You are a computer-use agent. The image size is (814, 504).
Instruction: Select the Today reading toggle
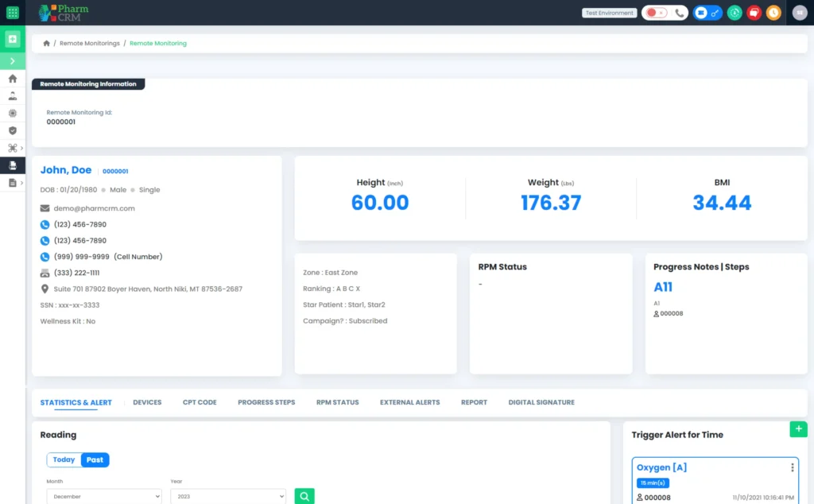coord(64,459)
